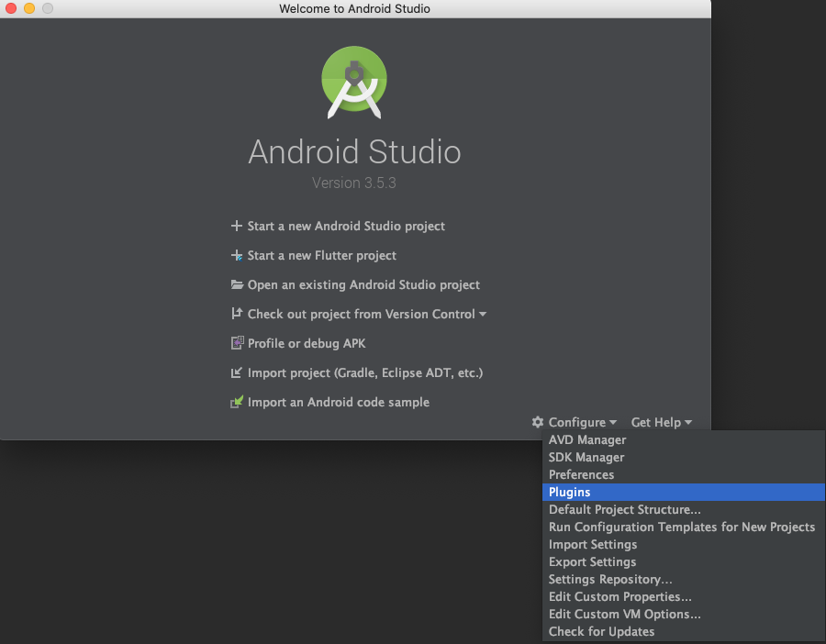Open Settings Repository... entry
Viewport: 826px width, 644px height.
click(684, 579)
